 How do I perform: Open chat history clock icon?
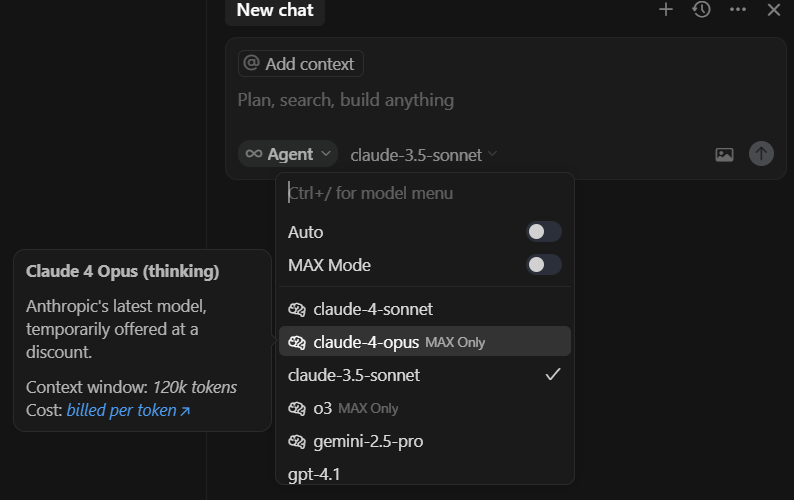(702, 10)
